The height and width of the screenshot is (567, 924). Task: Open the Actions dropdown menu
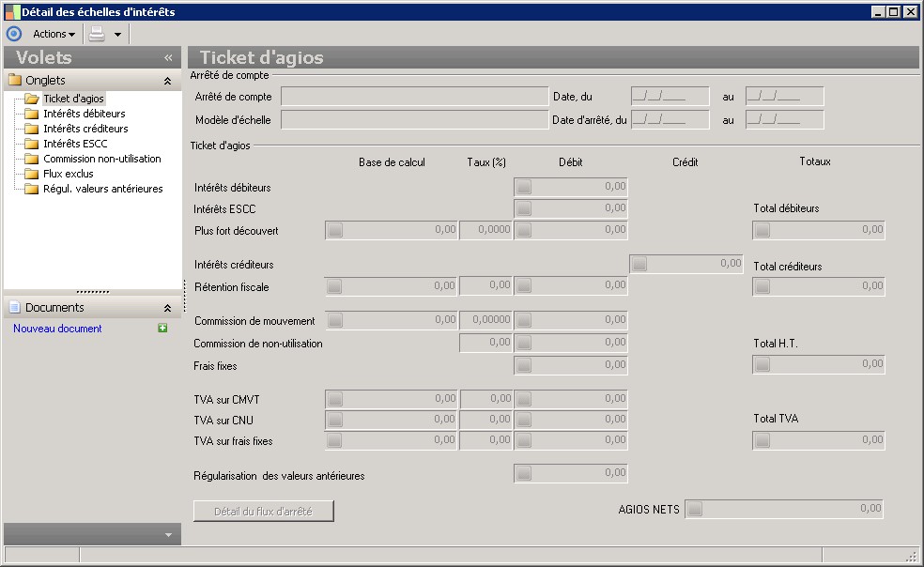point(54,34)
